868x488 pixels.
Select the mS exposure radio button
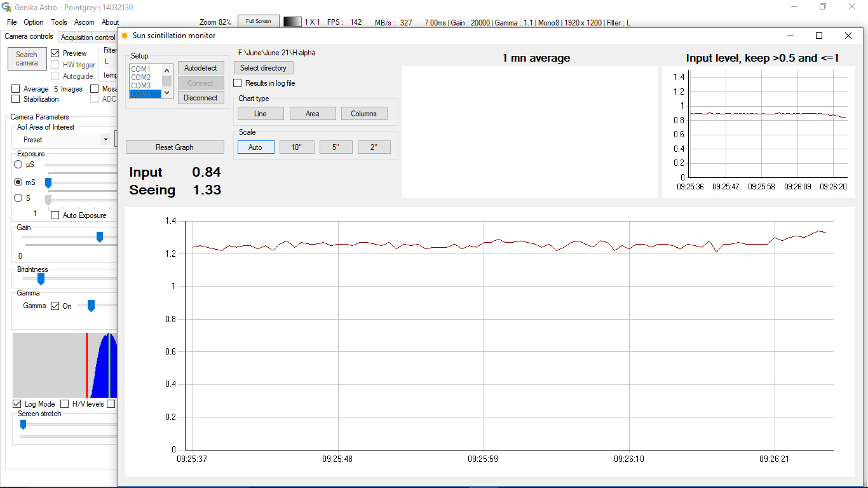[18, 182]
